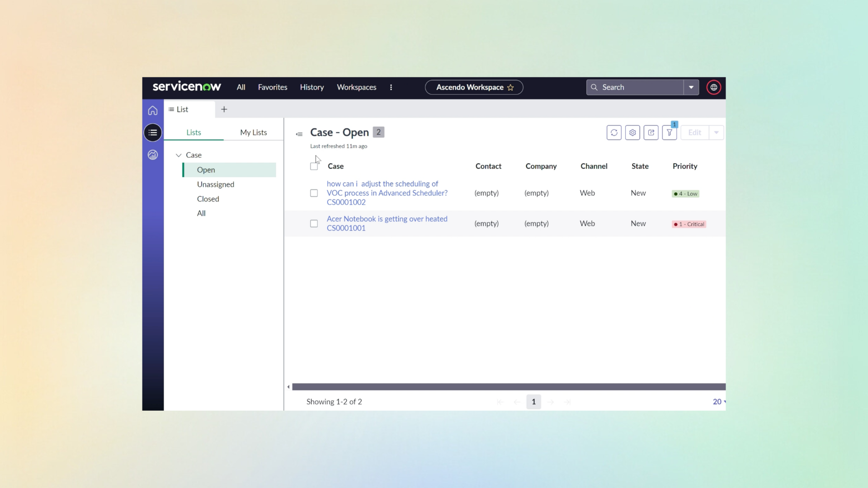Open the Home icon in sidebar
The image size is (868, 488).
(x=153, y=110)
